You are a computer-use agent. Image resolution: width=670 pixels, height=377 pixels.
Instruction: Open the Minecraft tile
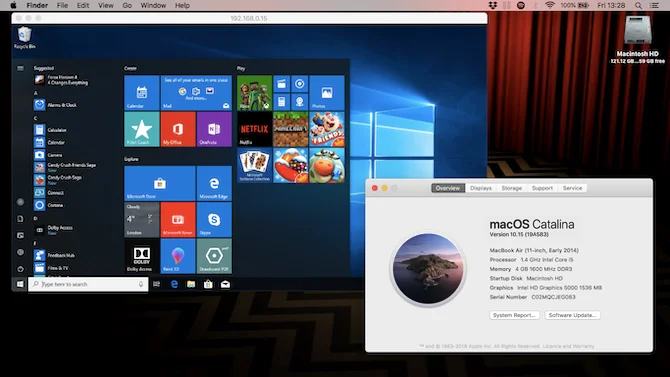tap(291, 129)
